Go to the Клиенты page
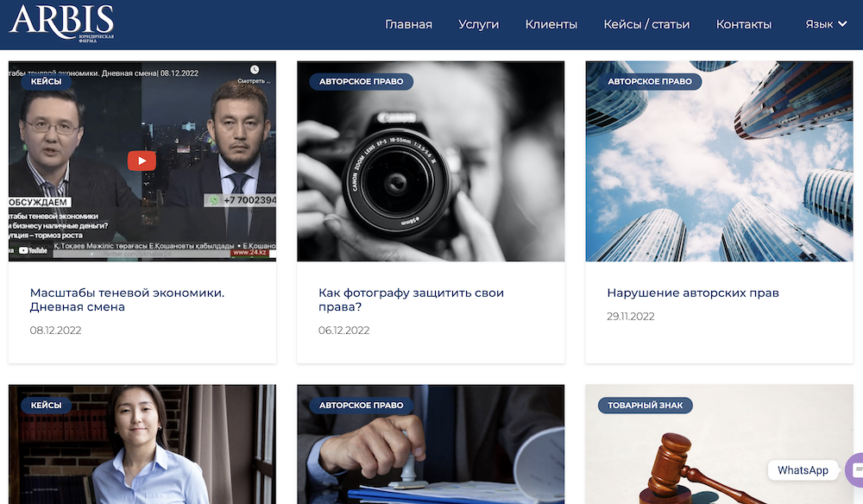 click(551, 24)
